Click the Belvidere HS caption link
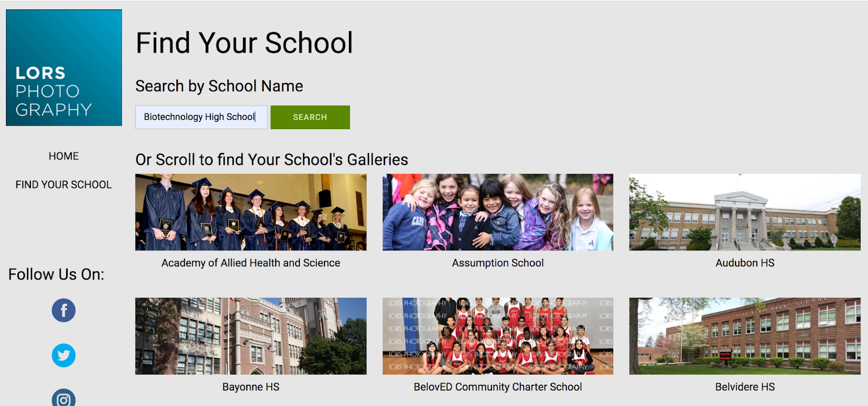 pos(745,387)
